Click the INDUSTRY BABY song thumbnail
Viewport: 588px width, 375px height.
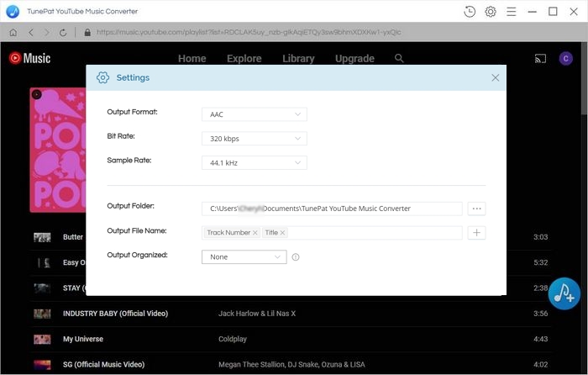(42, 314)
